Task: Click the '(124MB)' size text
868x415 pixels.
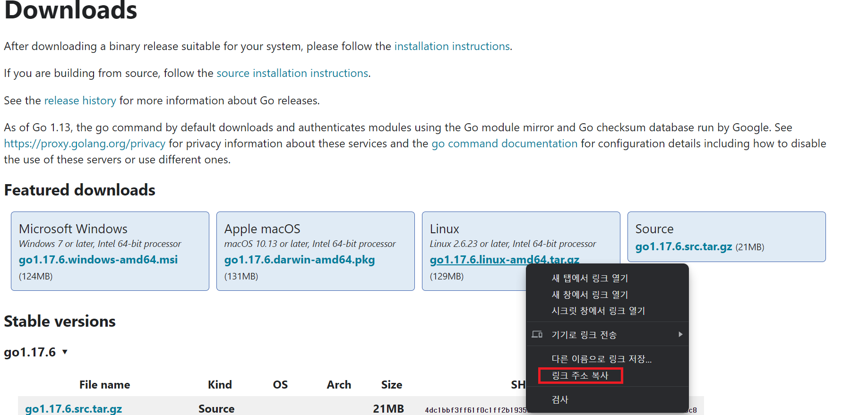Action: [x=36, y=276]
